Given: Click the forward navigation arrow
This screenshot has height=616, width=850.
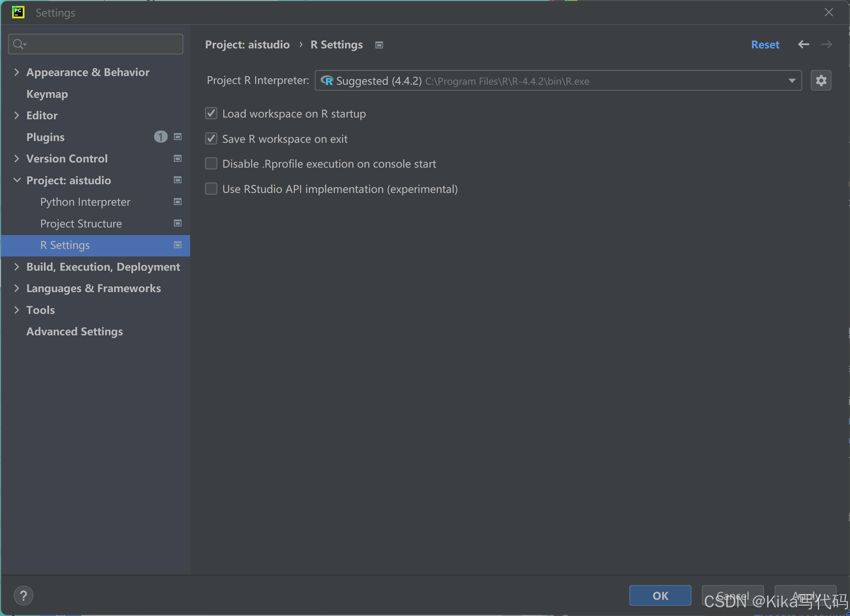Looking at the screenshot, I should [x=826, y=45].
